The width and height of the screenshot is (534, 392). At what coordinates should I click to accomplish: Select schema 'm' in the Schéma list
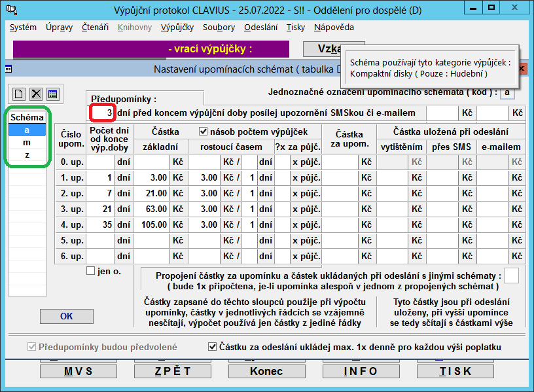27,143
